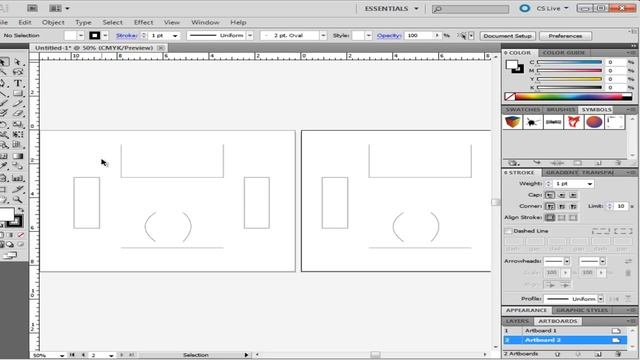The image size is (640, 360).
Task: Open the 2 pt. Oval brush dropdown
Action: [323, 36]
